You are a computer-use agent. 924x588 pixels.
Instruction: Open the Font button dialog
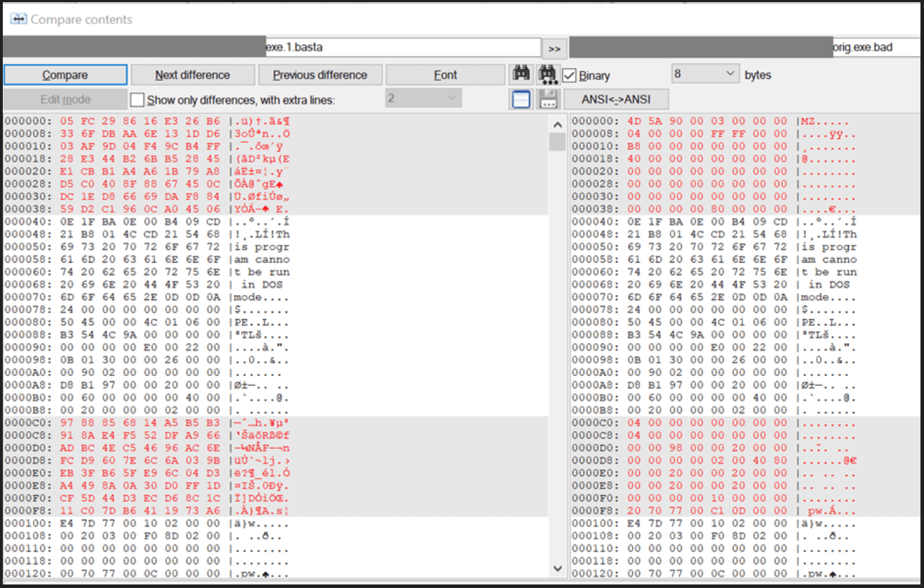coord(445,75)
